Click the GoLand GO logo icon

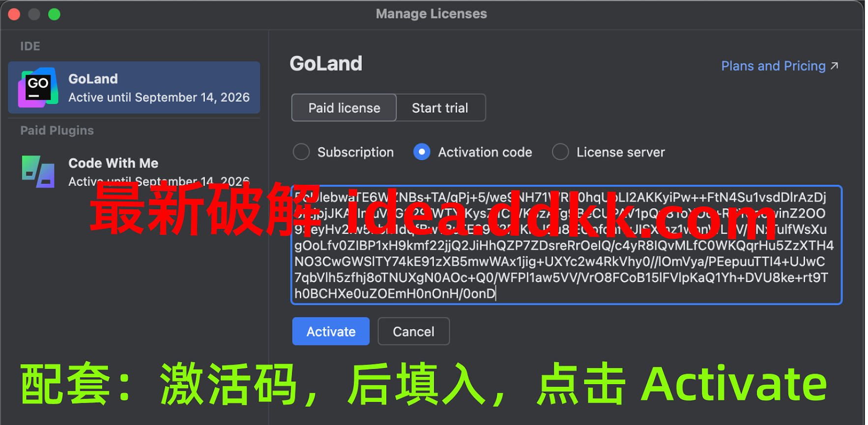(38, 87)
